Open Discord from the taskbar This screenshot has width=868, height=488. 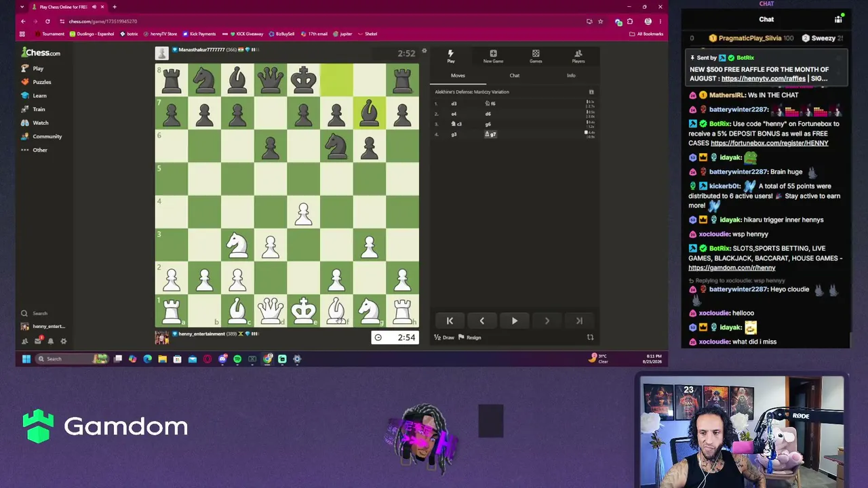[222, 359]
